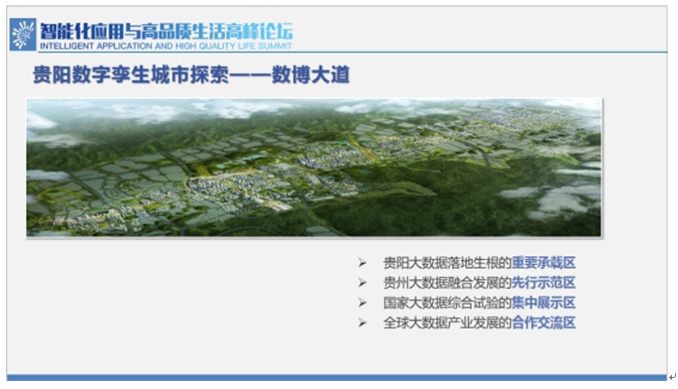Select the aerial city rendering image
The height and width of the screenshot is (389, 678).
(x=314, y=168)
